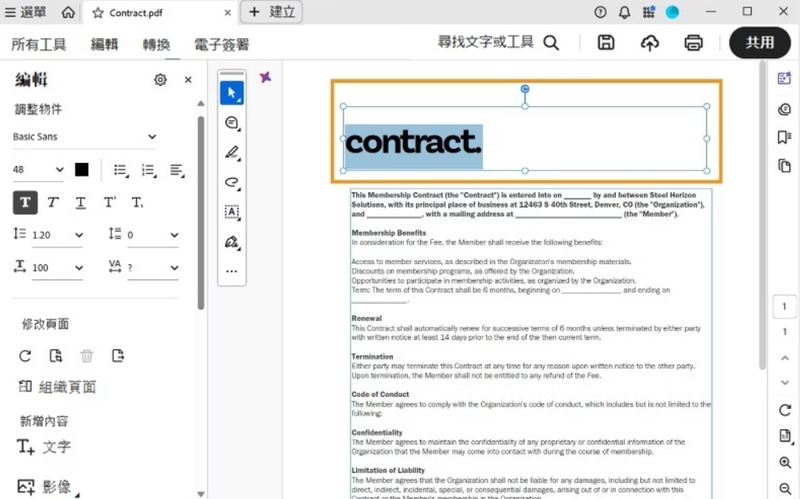Open page thumbnails panel on right rail
800x499 pixels.
pyautogui.click(x=784, y=166)
